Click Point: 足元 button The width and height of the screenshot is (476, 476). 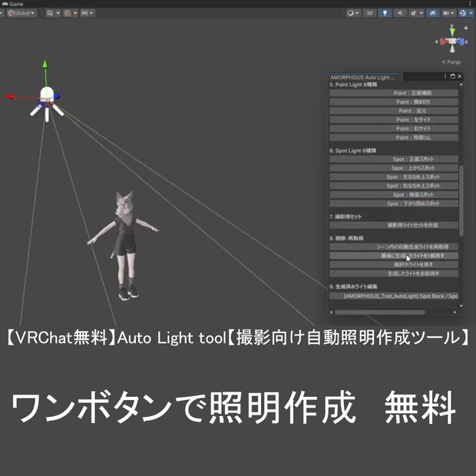pos(394,111)
